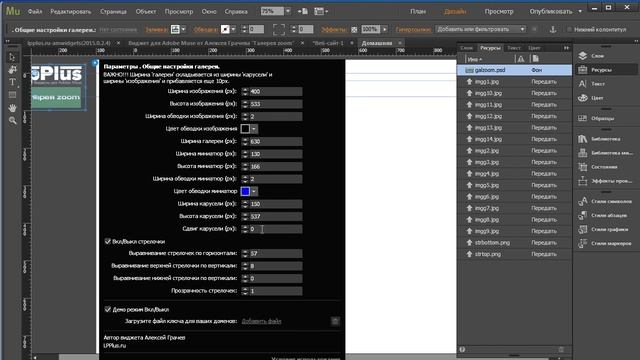Click Ширина галереи stepper arrows
Viewport: 640px width, 360px height.
coord(245,142)
